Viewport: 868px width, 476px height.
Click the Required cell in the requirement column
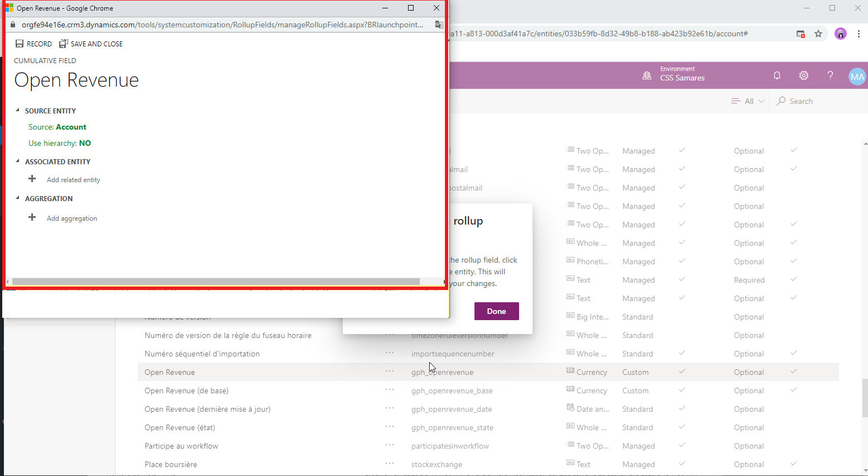749,280
